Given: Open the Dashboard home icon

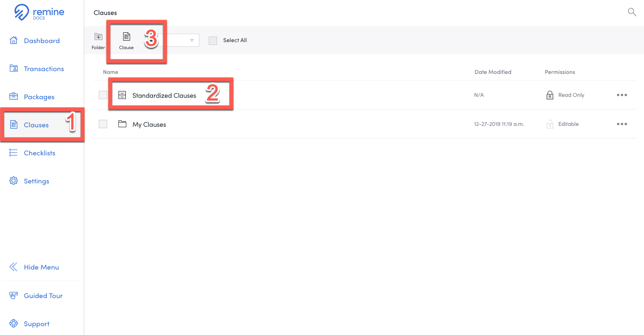Looking at the screenshot, I should point(14,41).
